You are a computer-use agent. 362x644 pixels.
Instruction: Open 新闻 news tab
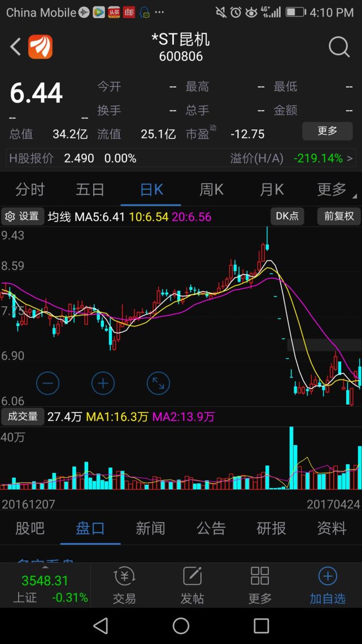[x=151, y=529]
